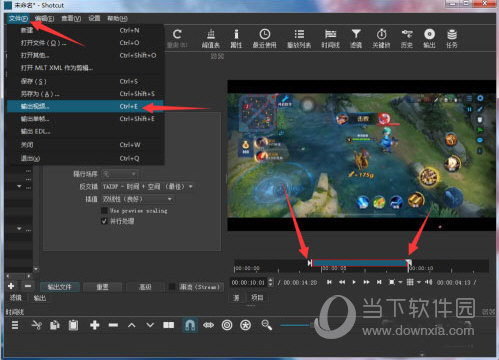Toggle the Ripple icon in timeline toolbar
The image size is (499, 360).
pos(208,325)
